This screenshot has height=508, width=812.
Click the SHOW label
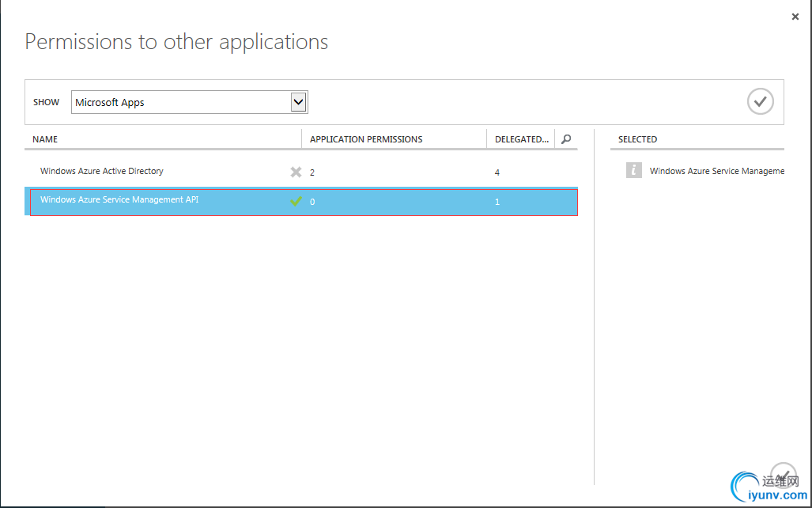click(x=46, y=102)
